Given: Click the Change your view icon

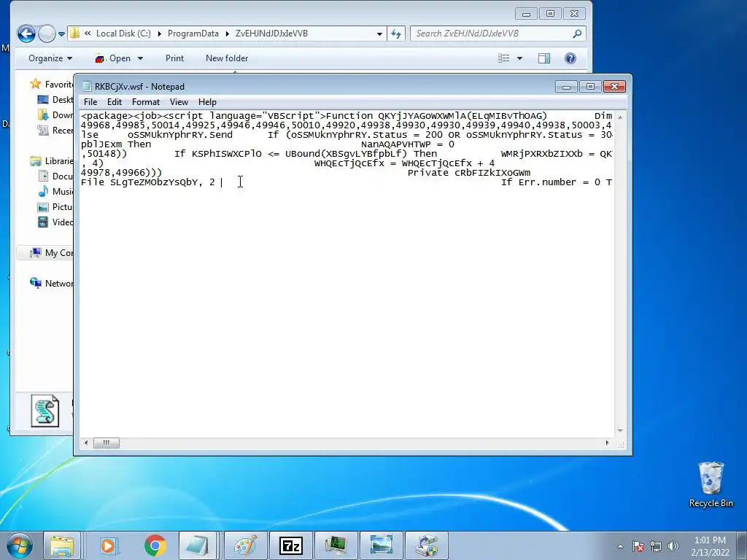Looking at the screenshot, I should coord(503,58).
